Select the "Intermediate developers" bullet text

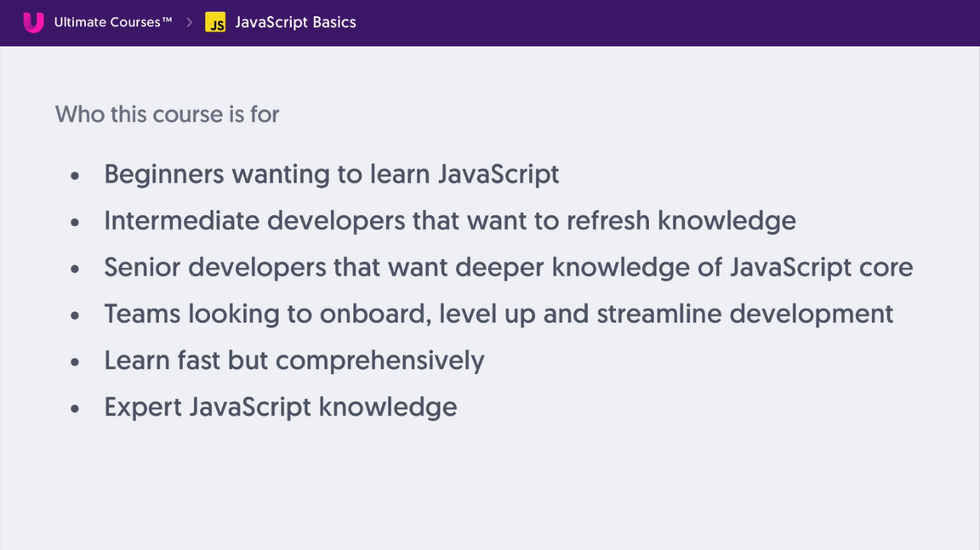pos(449,221)
